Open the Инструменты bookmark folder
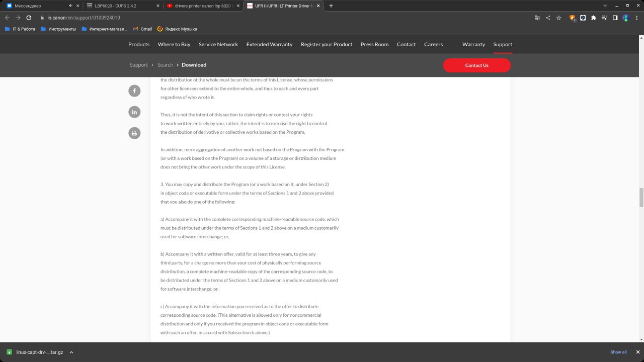This screenshot has height=362, width=644. (58, 29)
